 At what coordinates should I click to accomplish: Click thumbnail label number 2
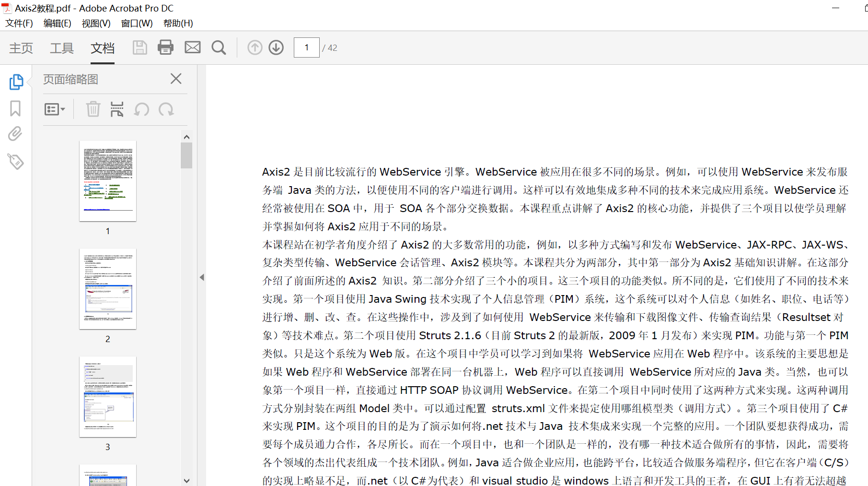point(108,339)
